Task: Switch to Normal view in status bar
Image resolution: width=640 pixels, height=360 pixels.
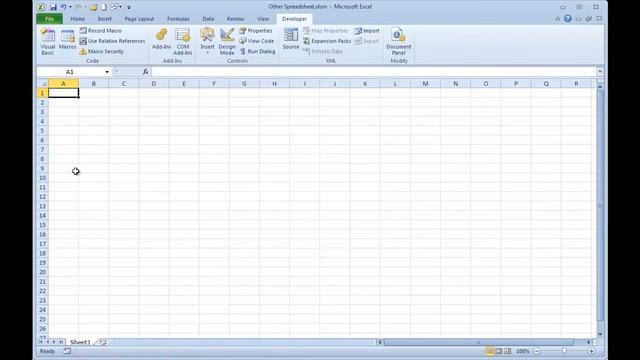Action: pos(489,351)
